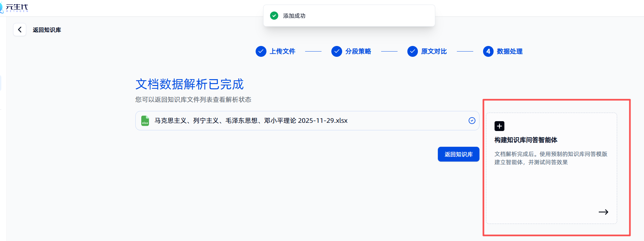This screenshot has height=241, width=644.
Task: Click the file completed check circle icon
Action: click(472, 120)
